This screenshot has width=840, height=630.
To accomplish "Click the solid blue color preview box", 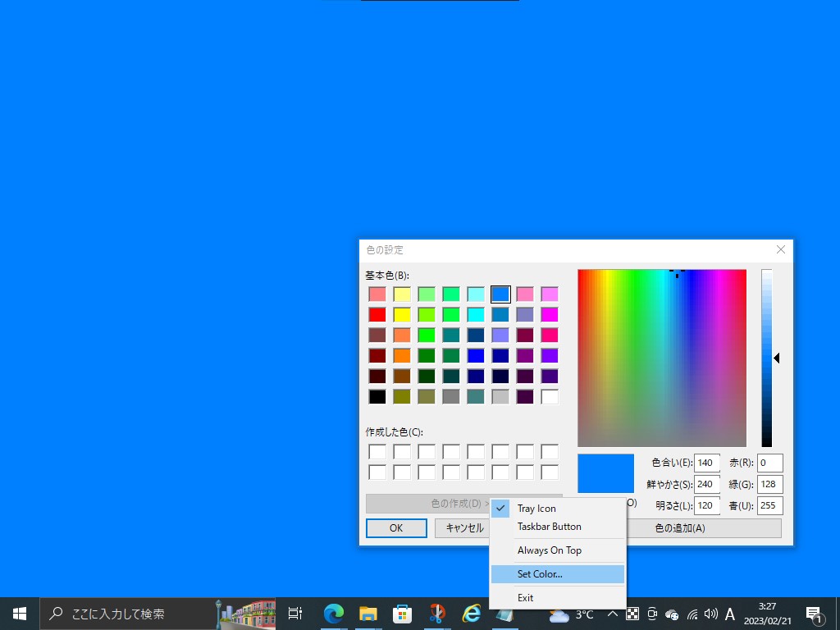I will [x=606, y=473].
